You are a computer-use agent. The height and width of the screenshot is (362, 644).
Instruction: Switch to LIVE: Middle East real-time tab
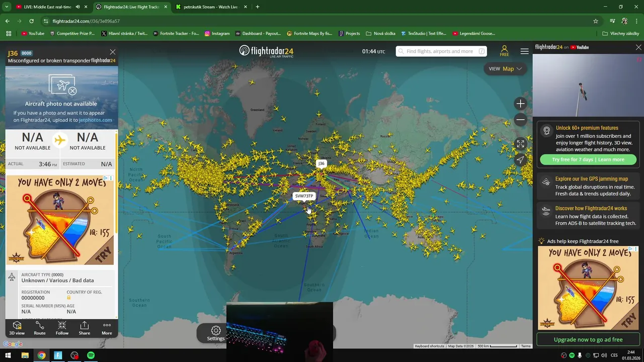click(x=48, y=7)
